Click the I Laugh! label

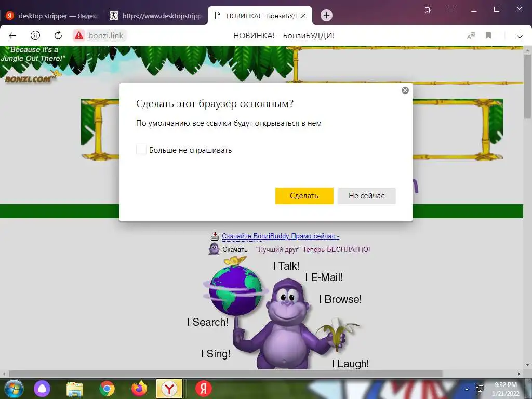point(351,364)
